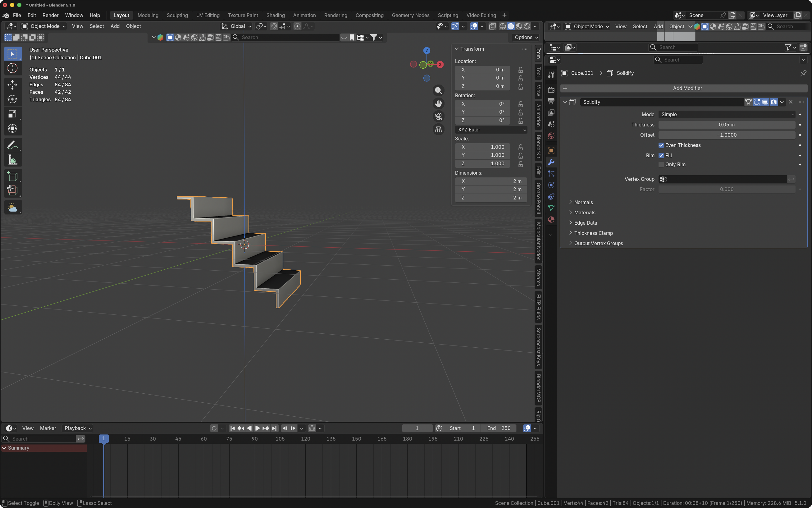Image resolution: width=812 pixels, height=508 pixels.
Task: Open the Window menu
Action: [74, 15]
